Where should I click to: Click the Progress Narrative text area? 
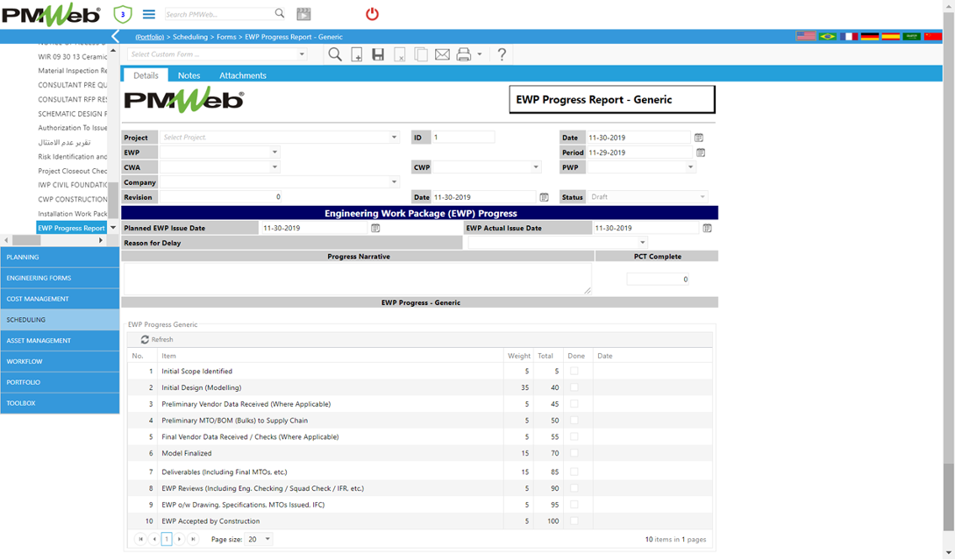click(357, 279)
